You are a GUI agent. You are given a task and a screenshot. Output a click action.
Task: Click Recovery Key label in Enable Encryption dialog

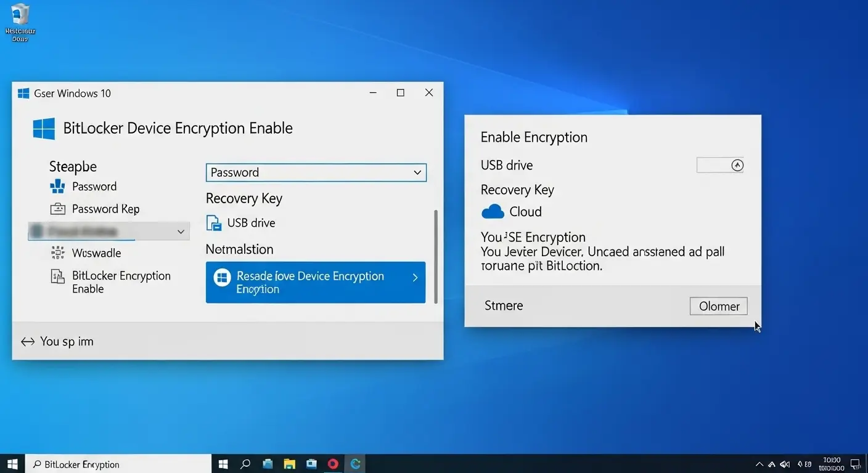click(517, 190)
